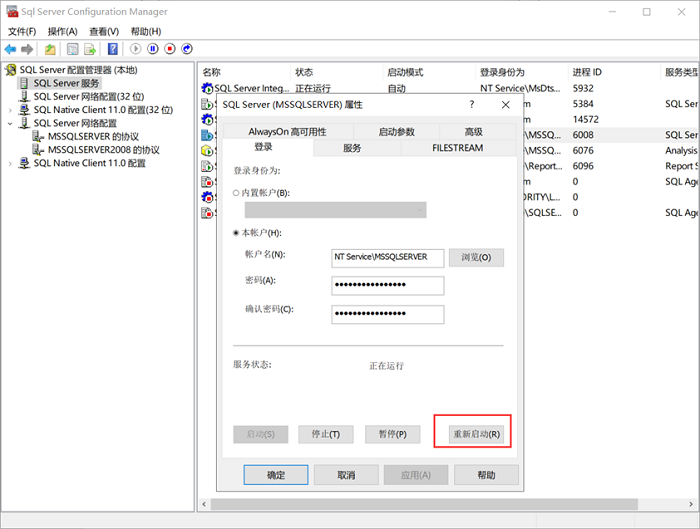Click process ID 6096 cell
Screen dimensions: 700x529
point(583,166)
